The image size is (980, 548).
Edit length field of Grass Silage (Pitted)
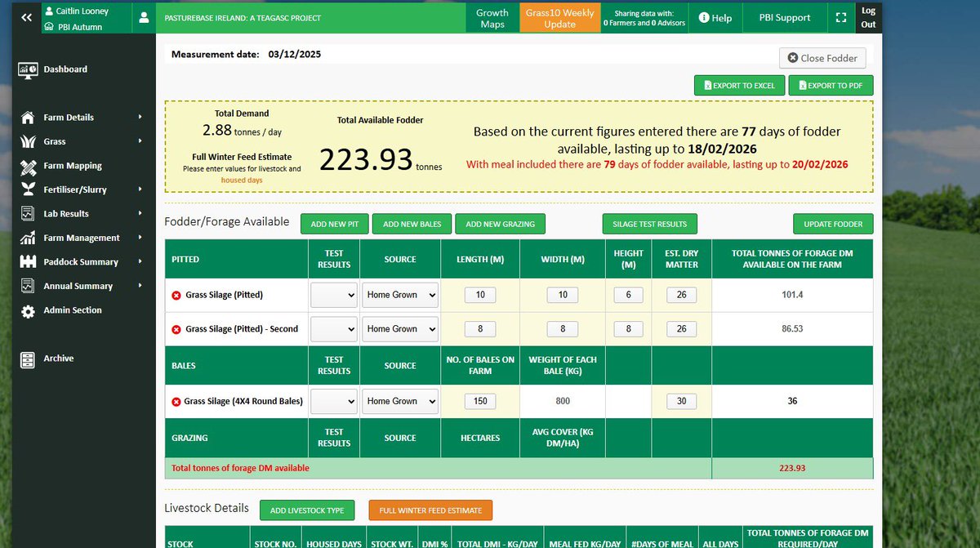click(x=480, y=295)
